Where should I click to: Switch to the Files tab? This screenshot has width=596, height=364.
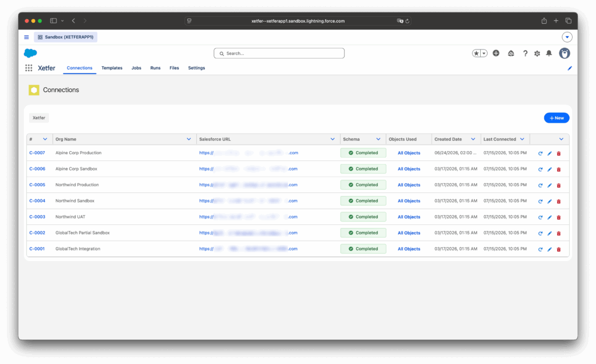point(174,68)
